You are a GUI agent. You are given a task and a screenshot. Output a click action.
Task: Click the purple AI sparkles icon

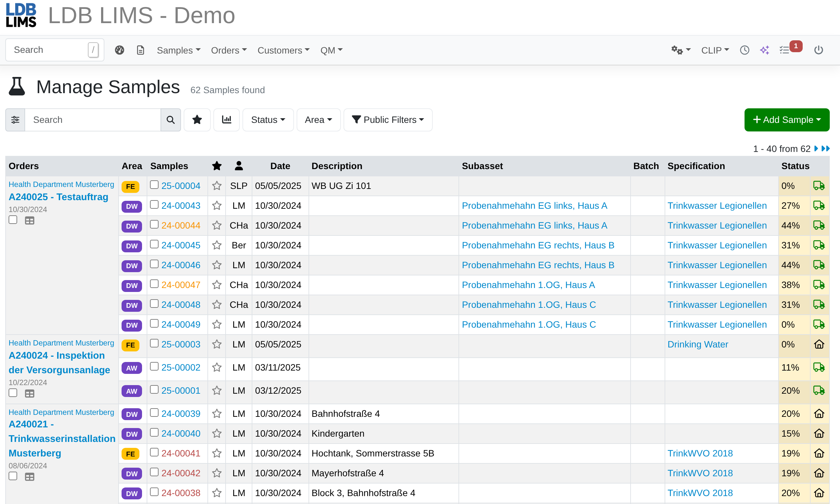pos(764,50)
